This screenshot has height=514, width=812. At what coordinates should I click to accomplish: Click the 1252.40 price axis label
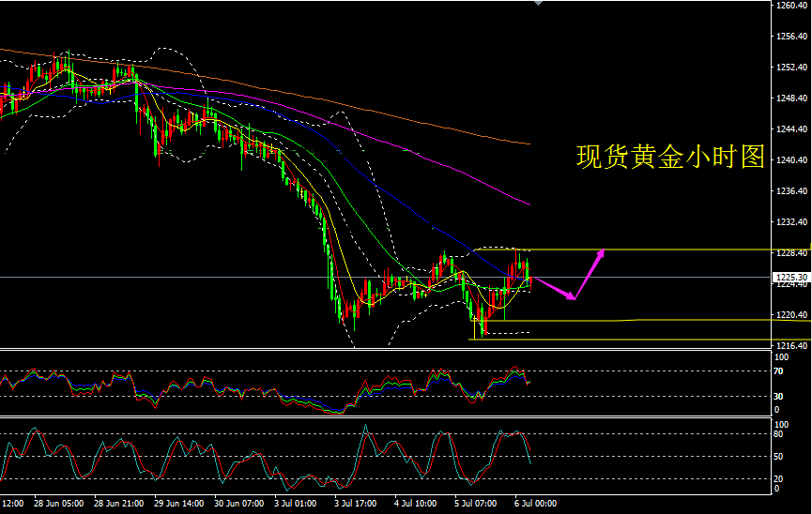click(x=791, y=68)
